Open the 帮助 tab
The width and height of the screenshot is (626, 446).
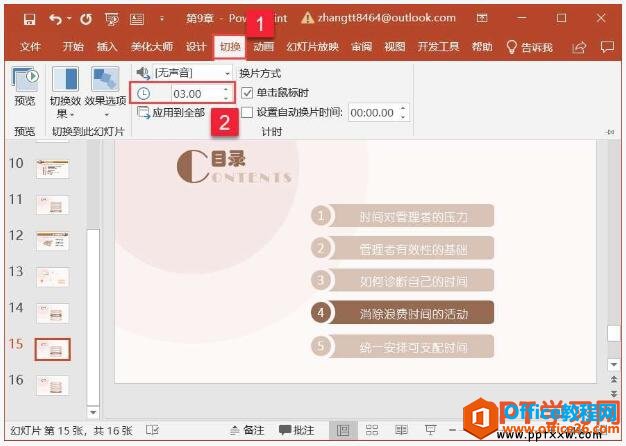point(482,47)
